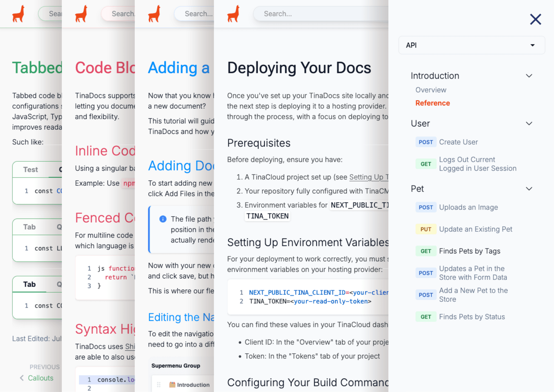555x392 pixels.
Task: Click the blue info icon in the callout
Action: [163, 219]
